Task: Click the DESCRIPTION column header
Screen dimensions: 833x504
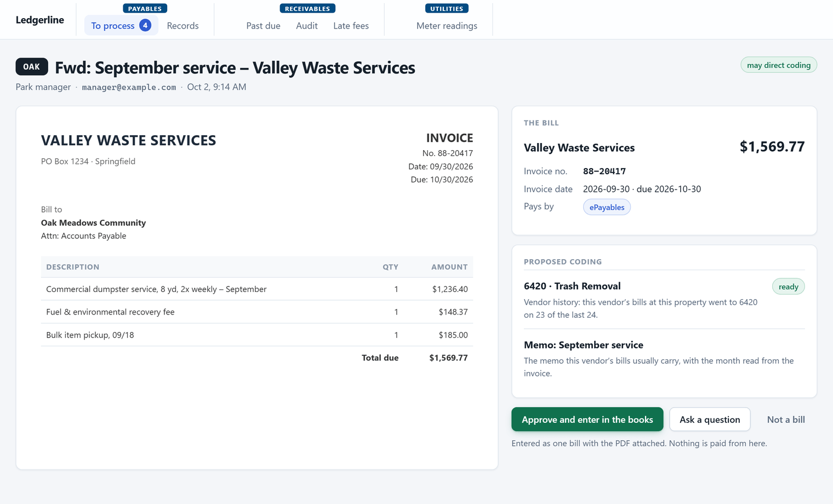Action: point(73,267)
